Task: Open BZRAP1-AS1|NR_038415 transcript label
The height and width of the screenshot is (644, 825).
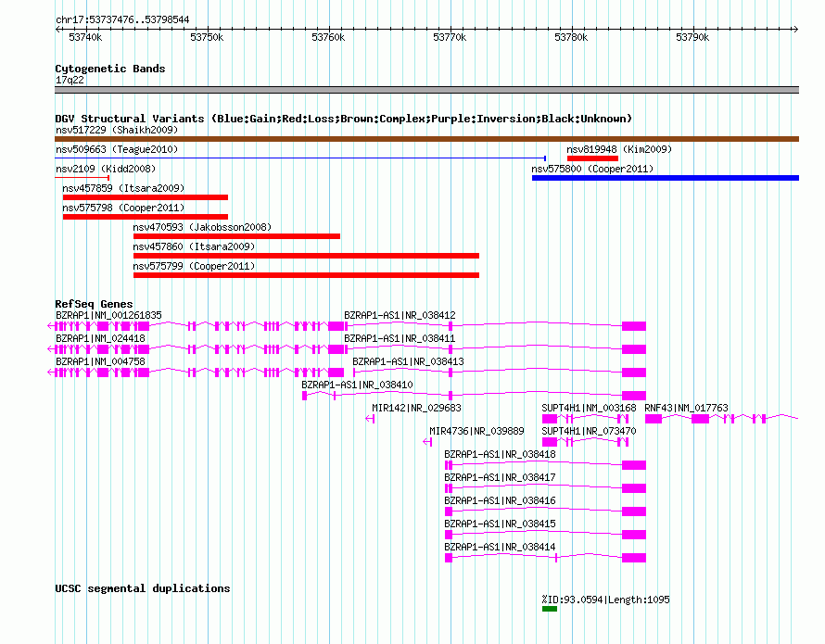Action: click(x=500, y=524)
